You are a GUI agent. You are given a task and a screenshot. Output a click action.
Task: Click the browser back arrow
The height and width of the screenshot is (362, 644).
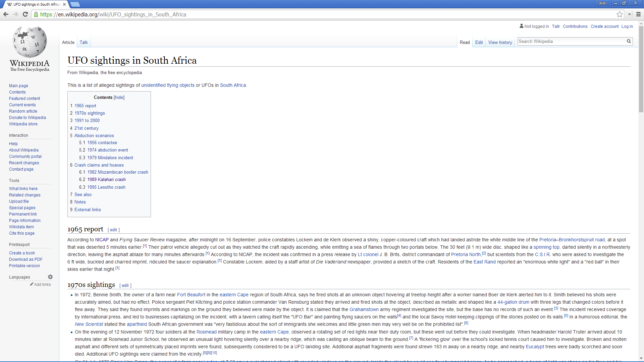tap(6, 14)
